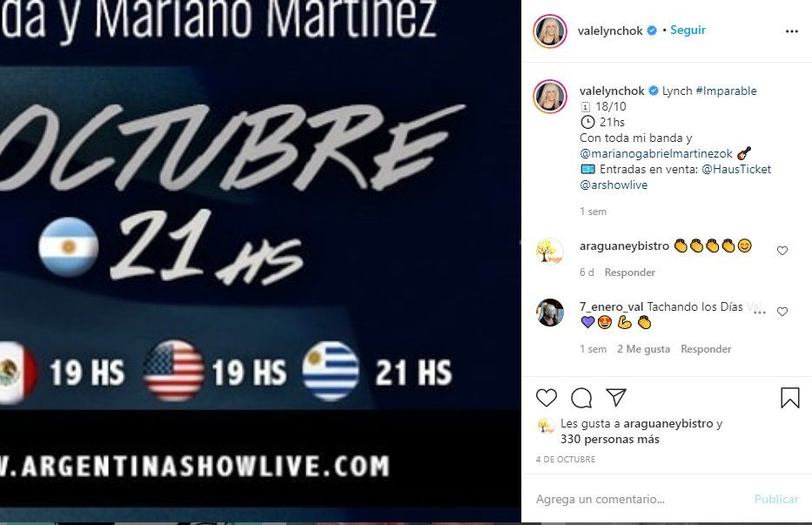Click valelynchok profile picture in header
Viewport: 812px width, 525px height.
click(550, 31)
